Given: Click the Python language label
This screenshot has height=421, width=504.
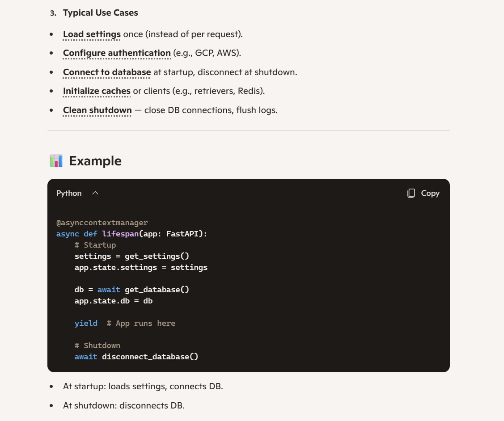Looking at the screenshot, I should [69, 194].
